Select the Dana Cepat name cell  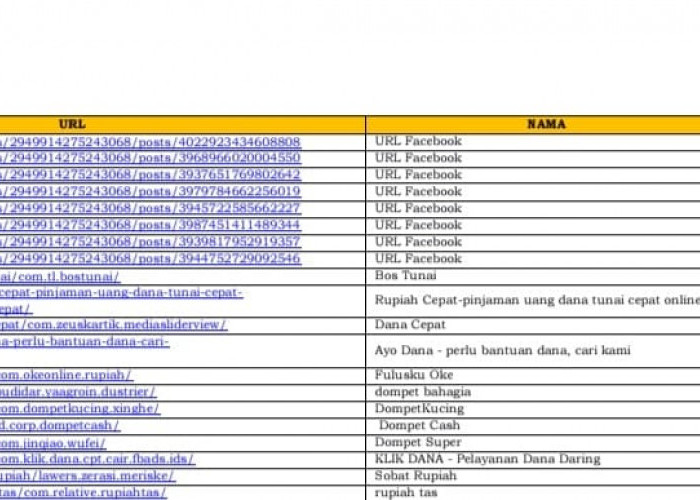coord(533,325)
